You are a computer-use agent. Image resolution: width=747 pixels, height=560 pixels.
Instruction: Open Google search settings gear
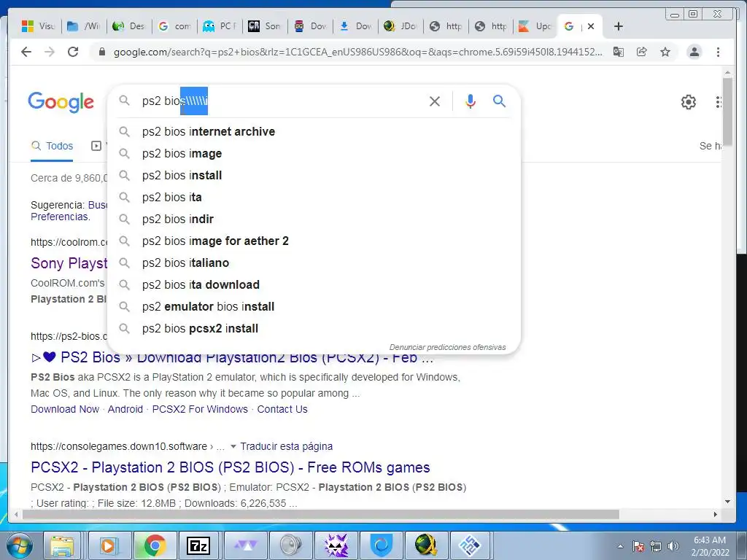click(688, 102)
